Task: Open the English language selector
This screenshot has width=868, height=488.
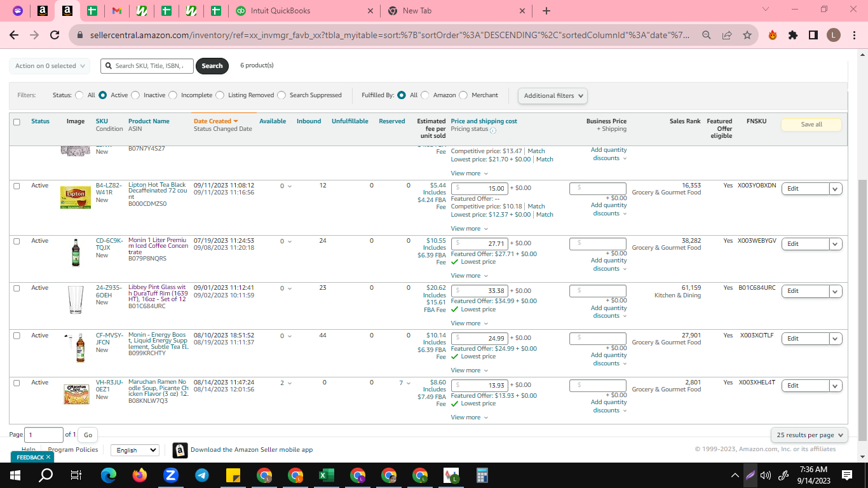Action: tap(135, 450)
